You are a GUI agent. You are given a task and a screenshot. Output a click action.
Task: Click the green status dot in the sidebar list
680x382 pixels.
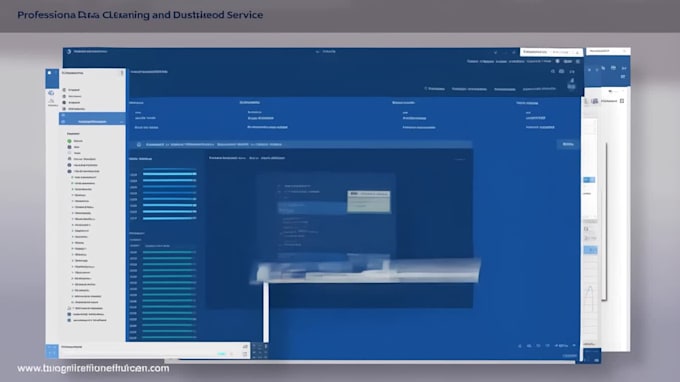(x=69, y=141)
